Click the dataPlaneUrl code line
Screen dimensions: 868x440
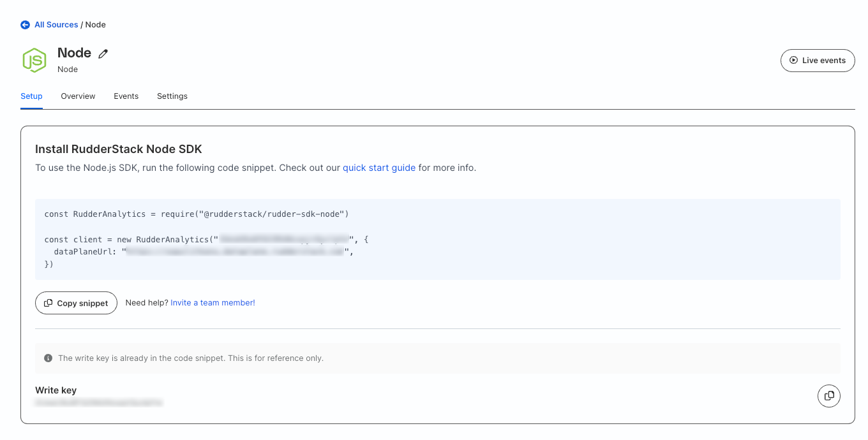tap(204, 252)
